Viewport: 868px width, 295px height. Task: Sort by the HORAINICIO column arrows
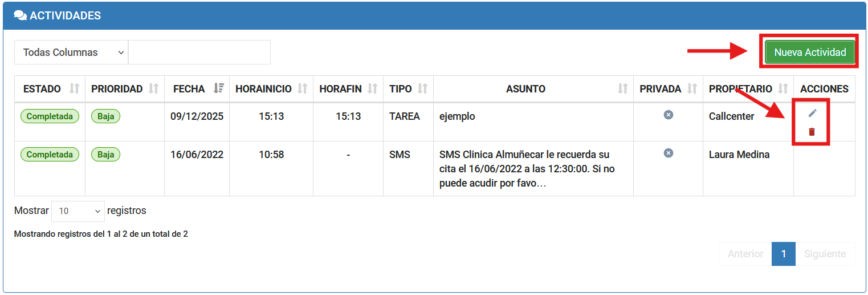[x=303, y=89]
